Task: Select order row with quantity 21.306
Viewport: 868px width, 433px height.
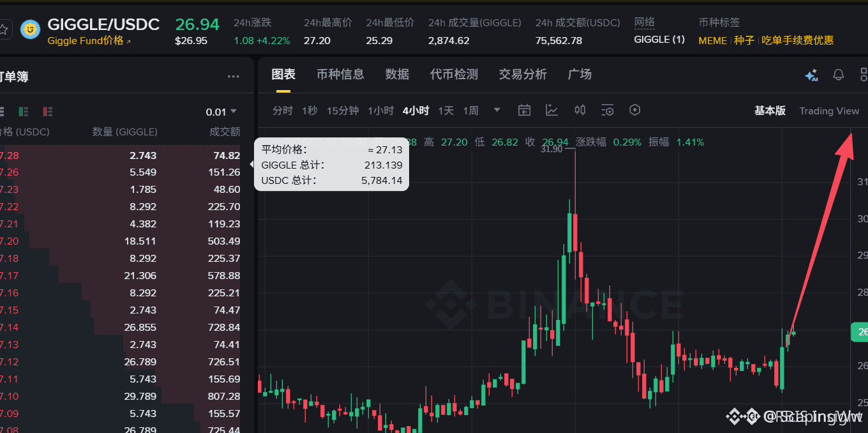Action: tap(120, 276)
